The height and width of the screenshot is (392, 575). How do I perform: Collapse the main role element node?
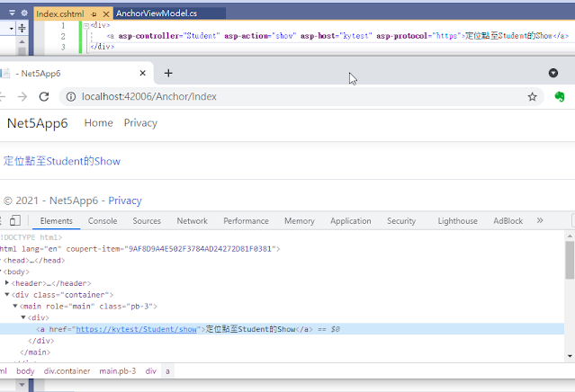pos(15,306)
